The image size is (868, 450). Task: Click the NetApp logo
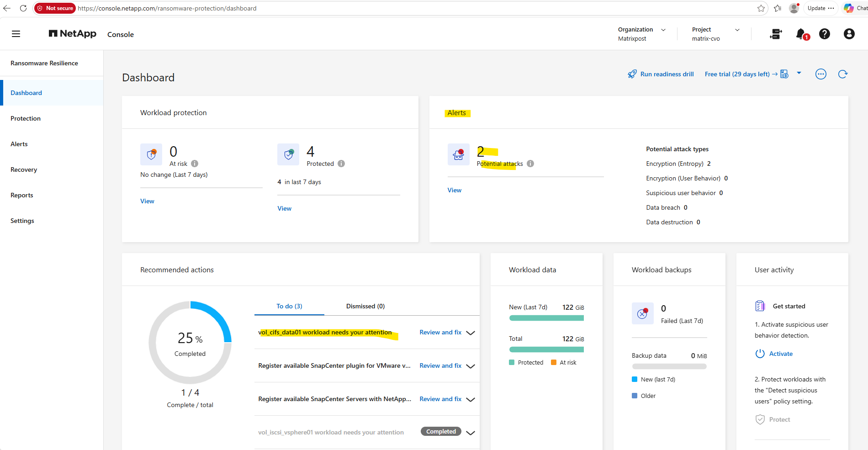pyautogui.click(x=73, y=34)
